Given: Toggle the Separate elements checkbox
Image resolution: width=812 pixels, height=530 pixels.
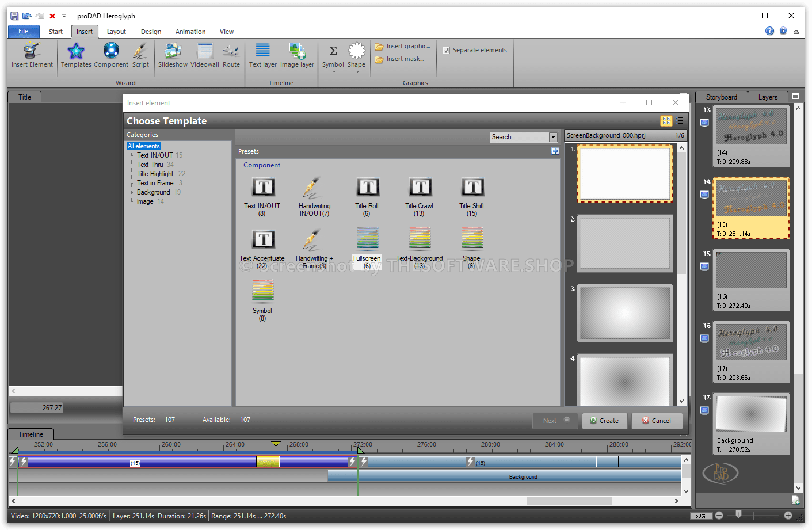Looking at the screenshot, I should (447, 51).
